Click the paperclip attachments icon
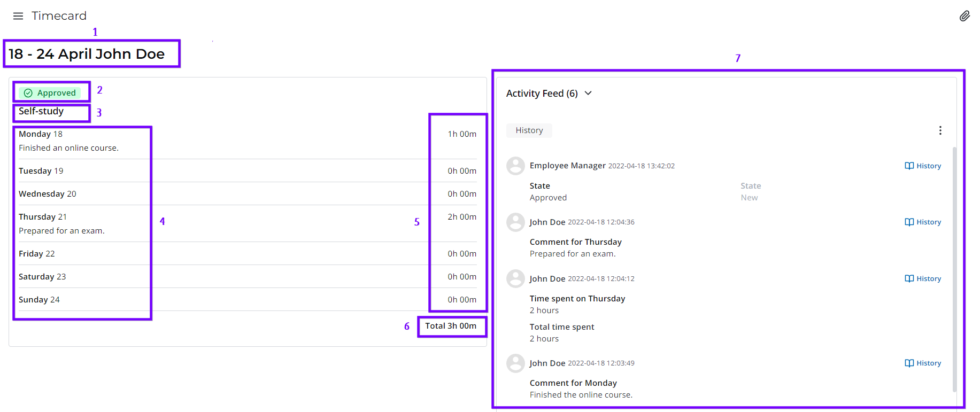 pyautogui.click(x=964, y=16)
